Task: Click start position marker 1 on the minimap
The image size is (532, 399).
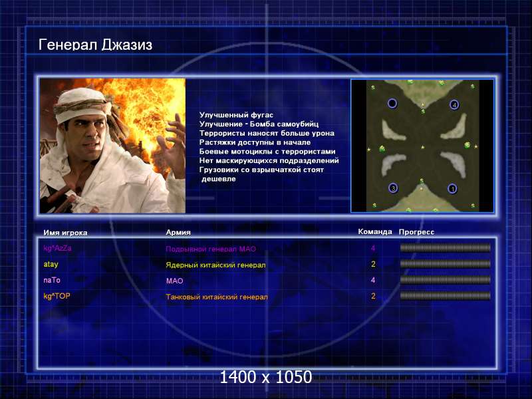Action: (x=452, y=189)
